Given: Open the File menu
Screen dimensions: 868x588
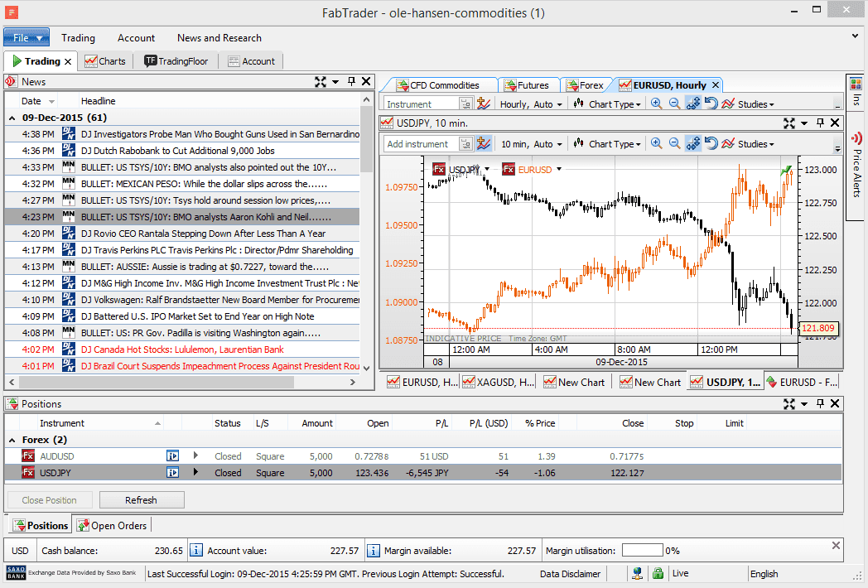Looking at the screenshot, I should [x=27, y=37].
